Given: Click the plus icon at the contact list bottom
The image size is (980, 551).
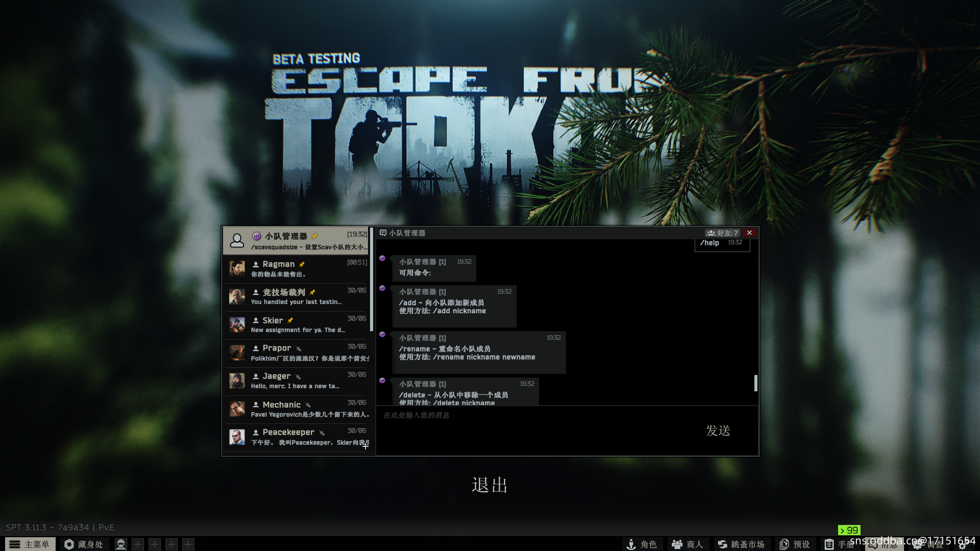Looking at the screenshot, I should click(365, 446).
